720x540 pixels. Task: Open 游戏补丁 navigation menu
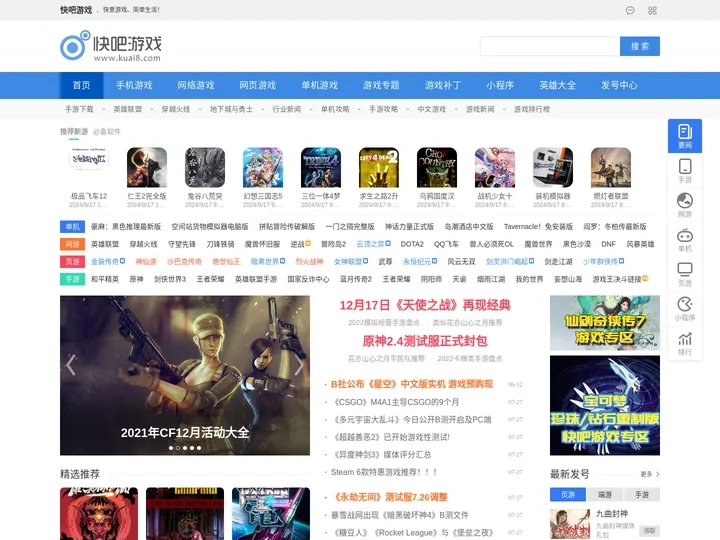coord(443,85)
